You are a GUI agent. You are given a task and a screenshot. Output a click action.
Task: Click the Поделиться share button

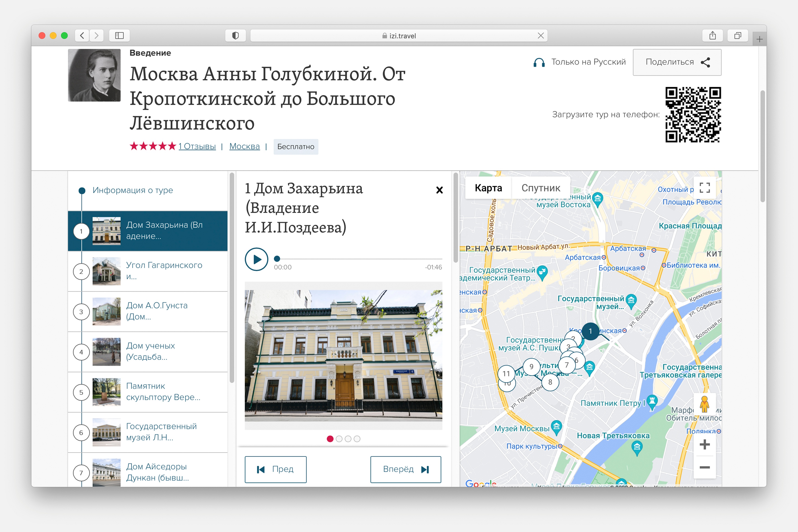click(677, 62)
